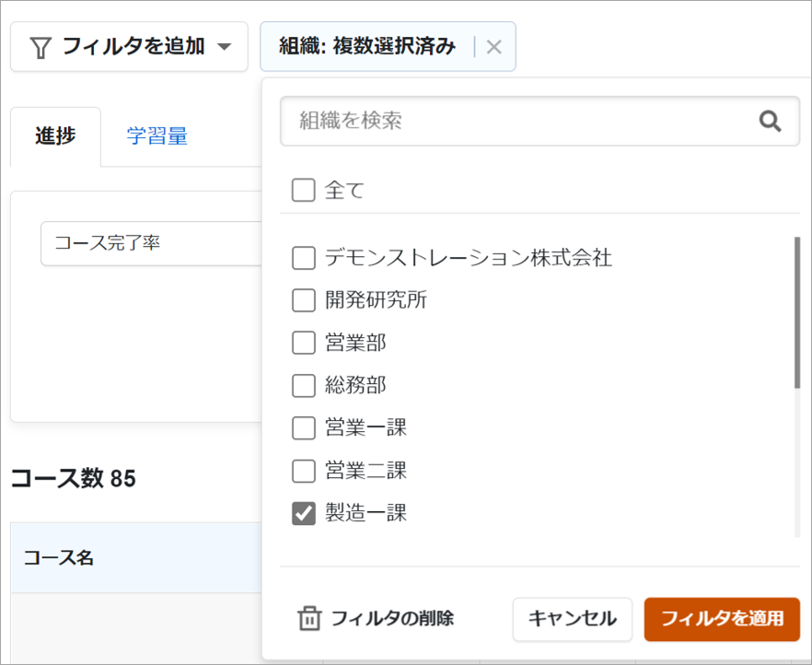
Task: Click the trash icon for フィルタの削除
Action: [309, 618]
